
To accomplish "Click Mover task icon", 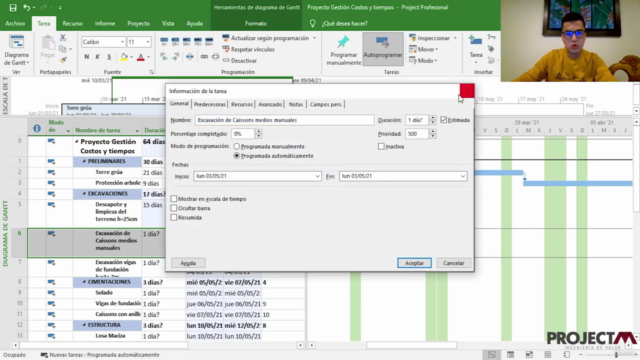I will (x=413, y=49).
